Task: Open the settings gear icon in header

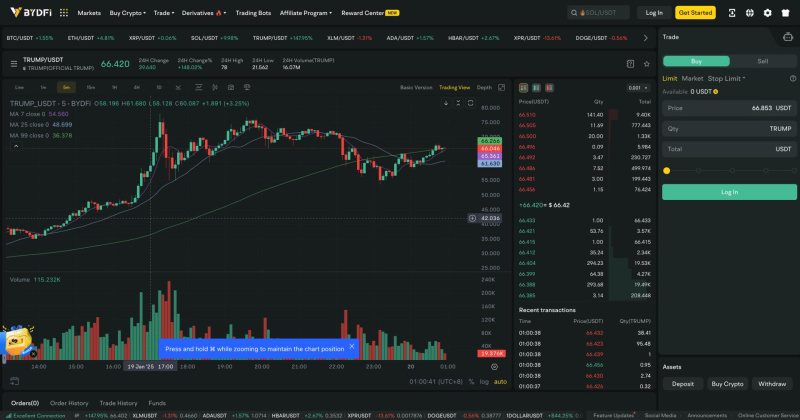Action: tap(767, 13)
